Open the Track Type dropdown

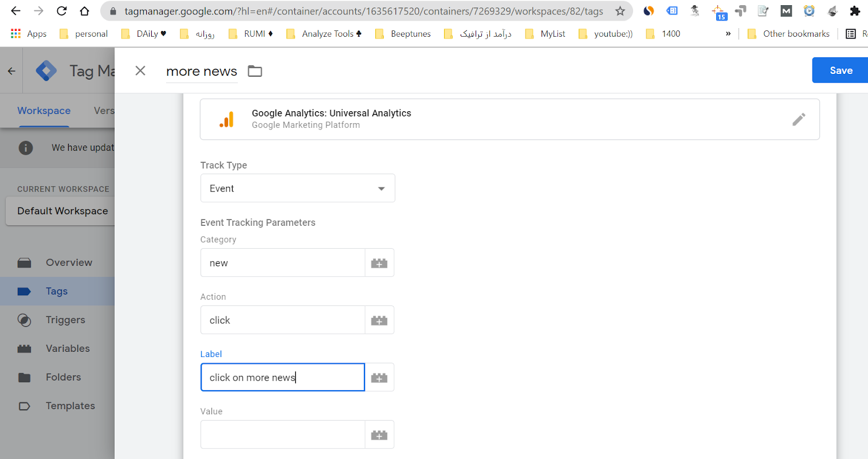coord(298,188)
